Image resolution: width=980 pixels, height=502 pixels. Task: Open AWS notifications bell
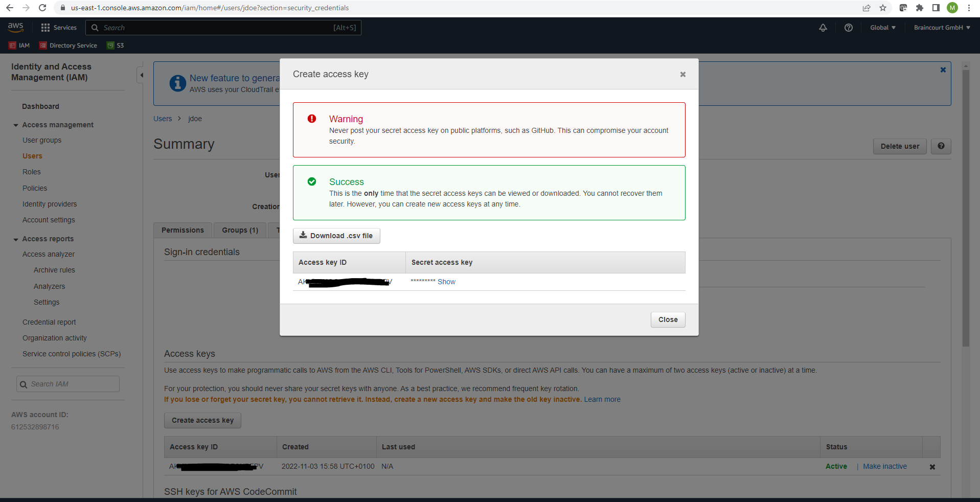(x=823, y=28)
